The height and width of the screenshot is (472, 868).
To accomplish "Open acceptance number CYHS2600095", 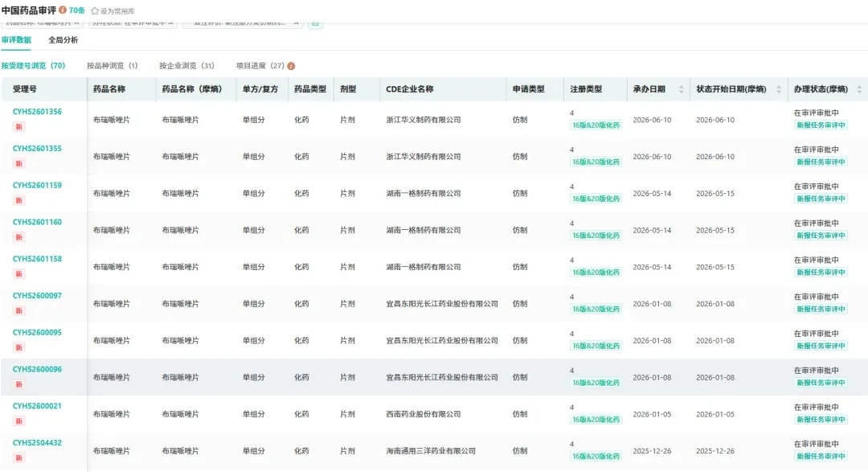I will coord(37,332).
